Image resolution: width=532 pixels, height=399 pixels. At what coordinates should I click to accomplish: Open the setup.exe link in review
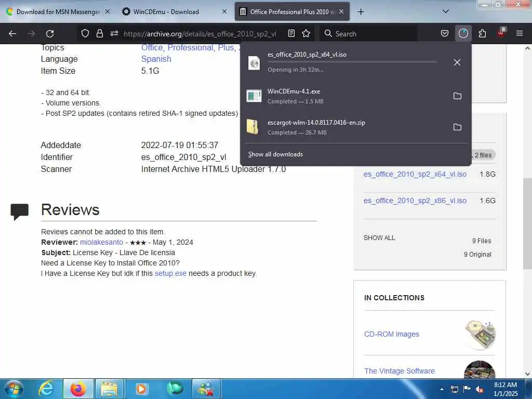point(170,273)
